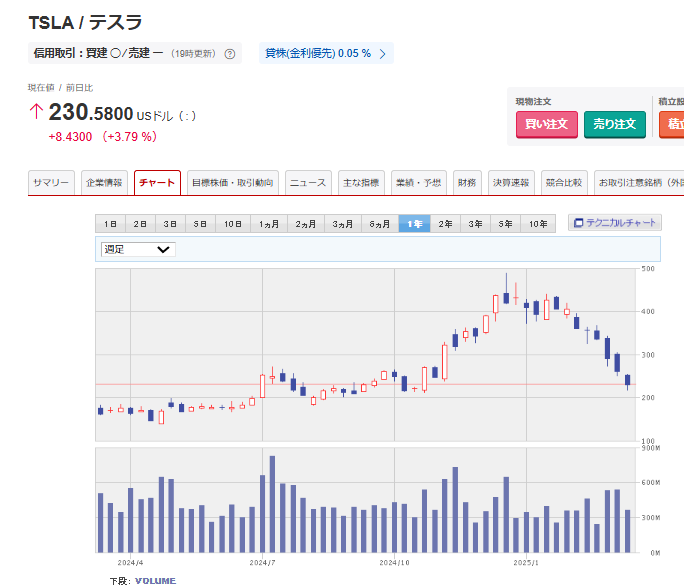
Task: Select the 3年 chart period
Action: 475,224
